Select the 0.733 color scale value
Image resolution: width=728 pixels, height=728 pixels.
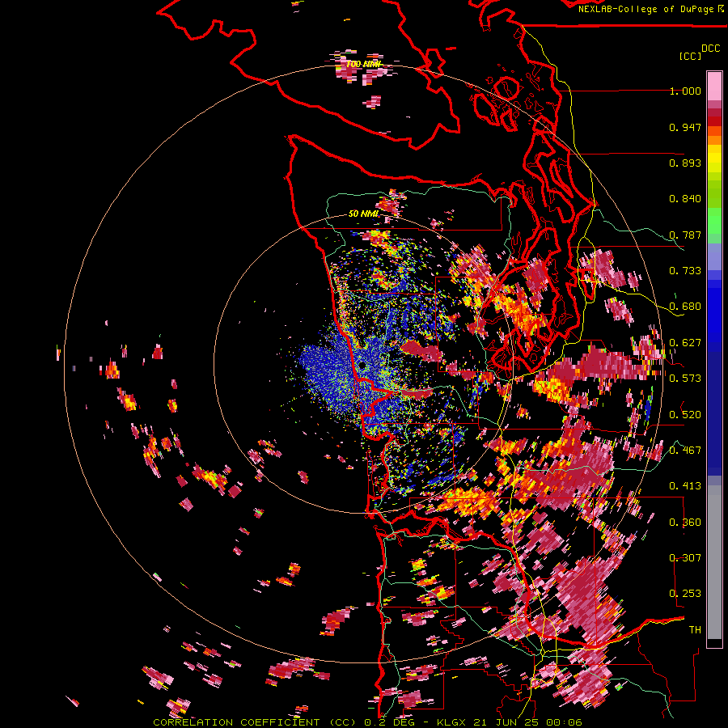(x=685, y=271)
